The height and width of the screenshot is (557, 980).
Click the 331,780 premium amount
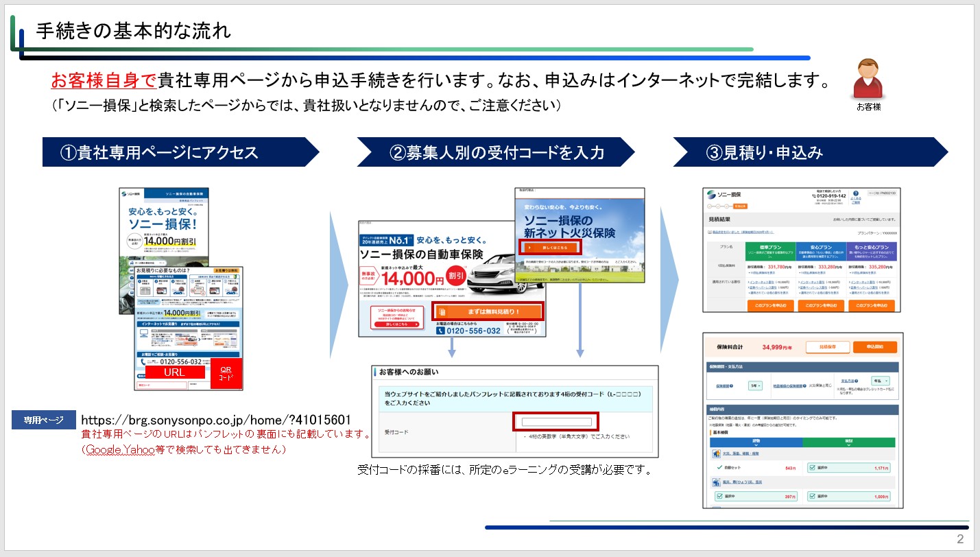776,267
